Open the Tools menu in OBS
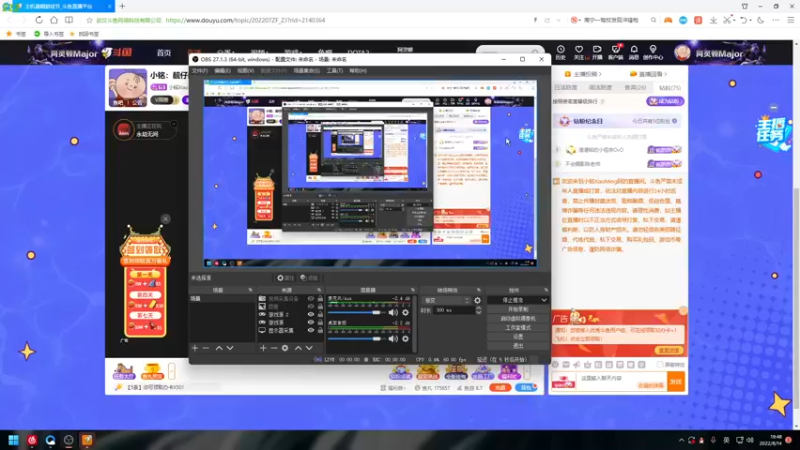 [x=335, y=71]
